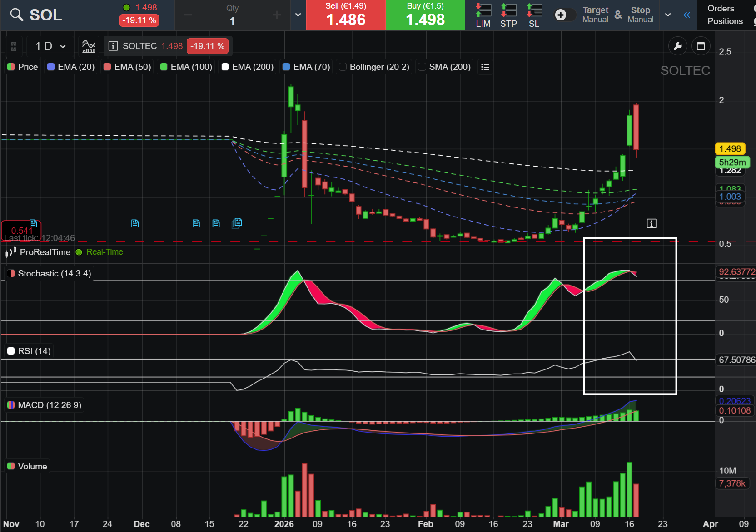This screenshot has height=532, width=756.
Task: Expand the quantity options dropdown arrow
Action: click(298, 15)
